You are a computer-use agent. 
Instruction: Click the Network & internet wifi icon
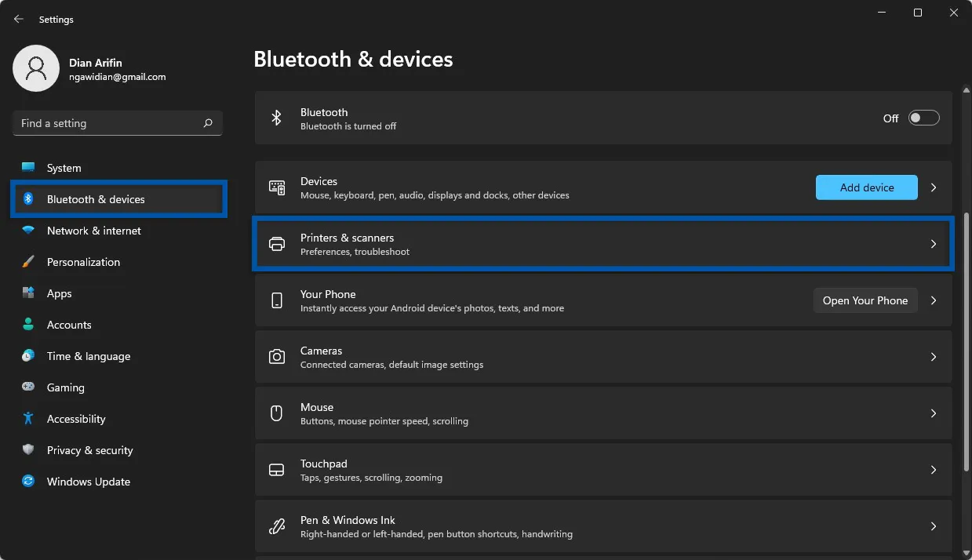coord(28,231)
